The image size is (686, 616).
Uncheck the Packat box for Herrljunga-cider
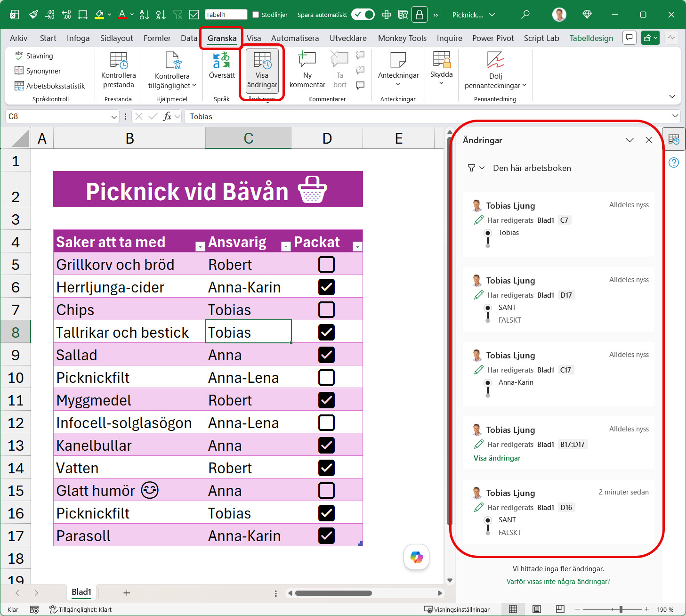tap(327, 287)
